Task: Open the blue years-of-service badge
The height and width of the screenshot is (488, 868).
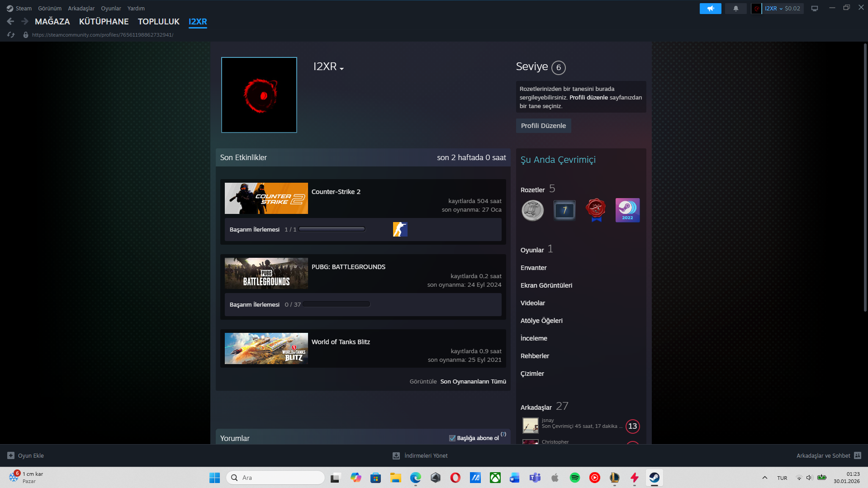Action: click(564, 210)
